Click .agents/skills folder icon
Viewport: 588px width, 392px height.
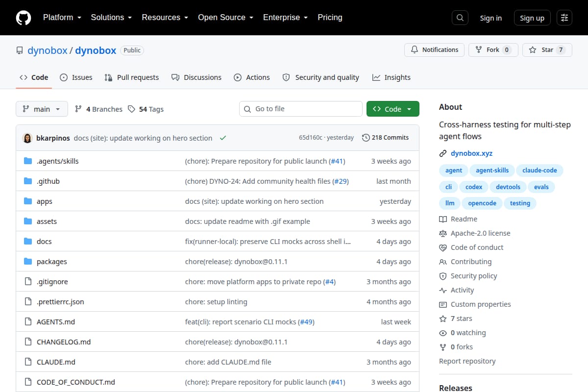(x=28, y=161)
